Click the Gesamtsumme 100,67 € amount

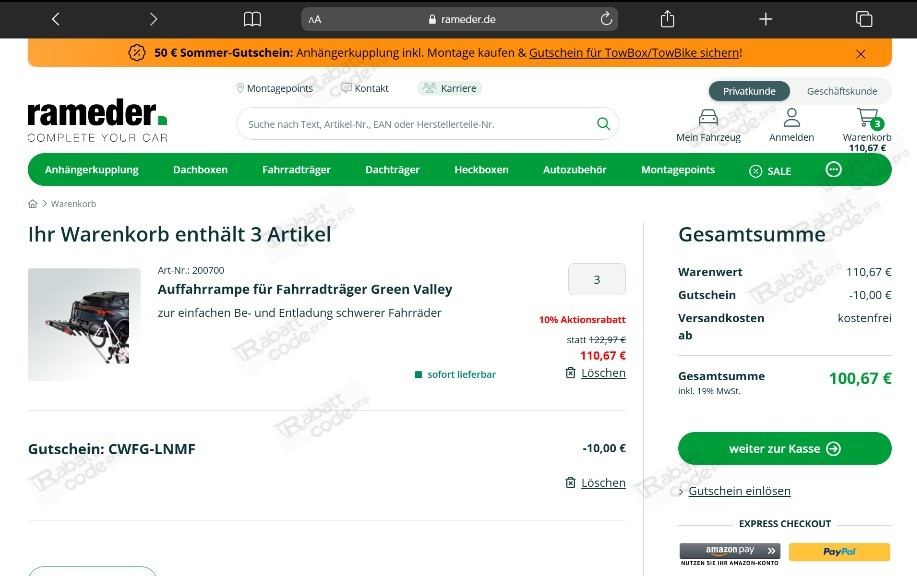[x=860, y=378]
